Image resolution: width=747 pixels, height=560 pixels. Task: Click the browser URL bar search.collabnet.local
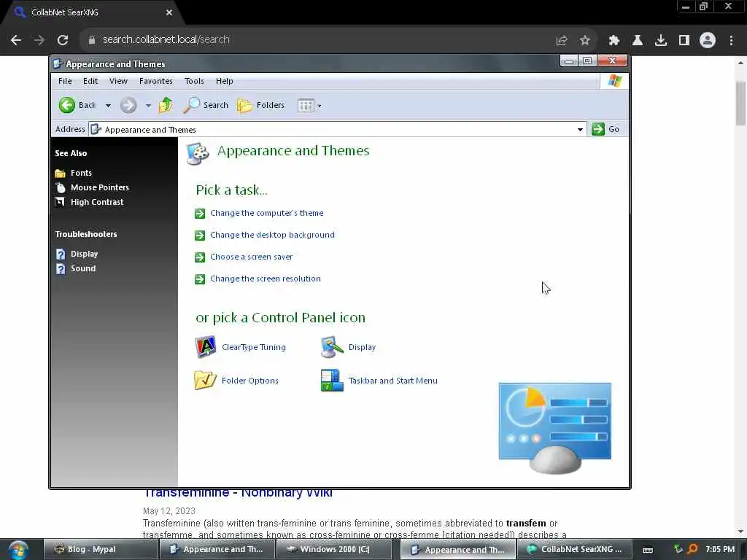[166, 39]
